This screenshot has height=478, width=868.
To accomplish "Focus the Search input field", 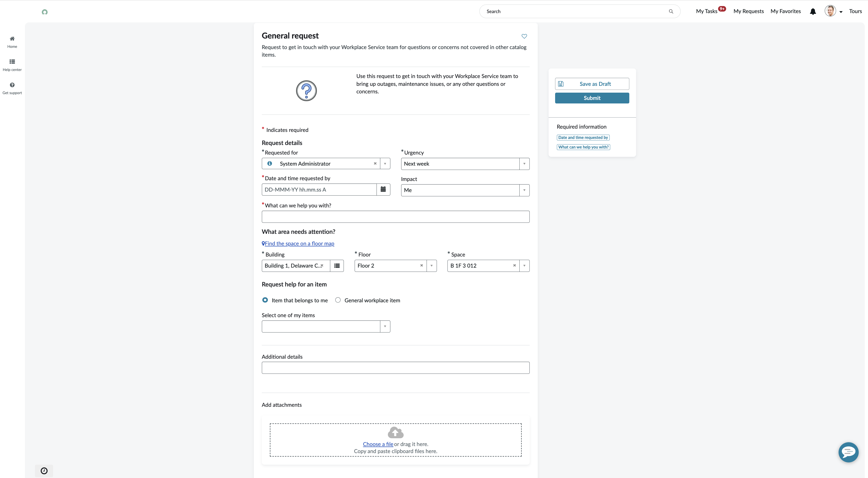I will click(576, 12).
